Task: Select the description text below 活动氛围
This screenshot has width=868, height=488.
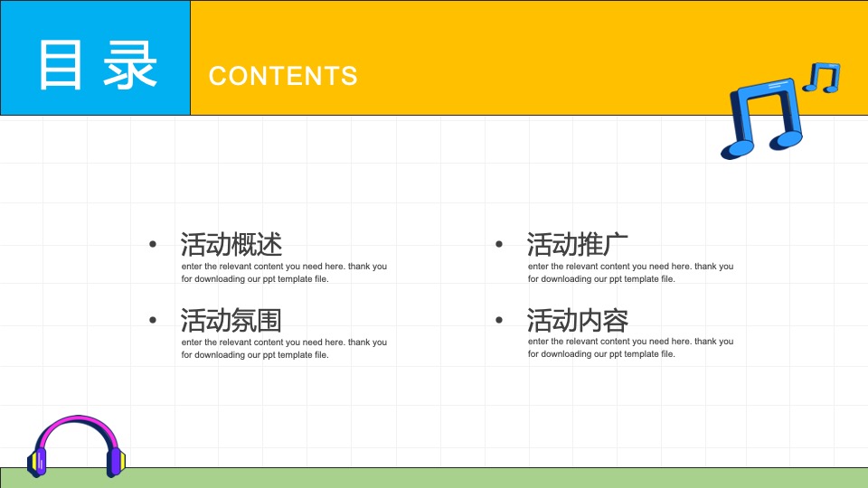Action: pyautogui.click(x=284, y=349)
